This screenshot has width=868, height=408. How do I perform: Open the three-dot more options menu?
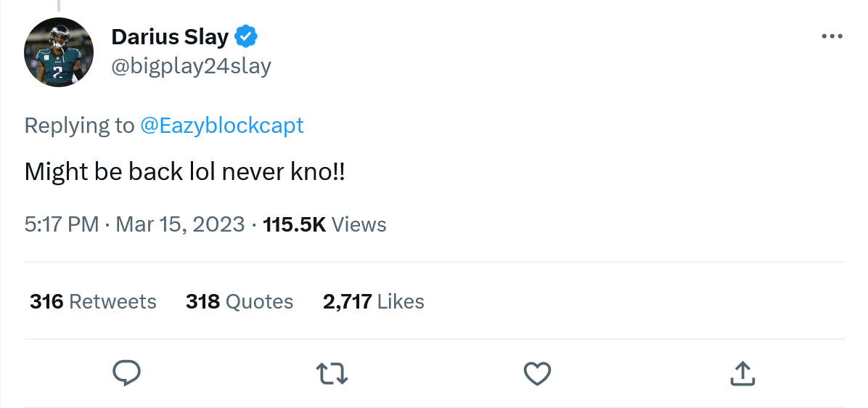tap(832, 36)
